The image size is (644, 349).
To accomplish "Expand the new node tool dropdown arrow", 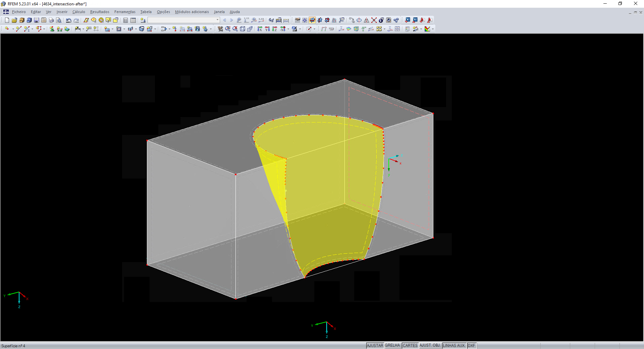I will click(x=13, y=29).
